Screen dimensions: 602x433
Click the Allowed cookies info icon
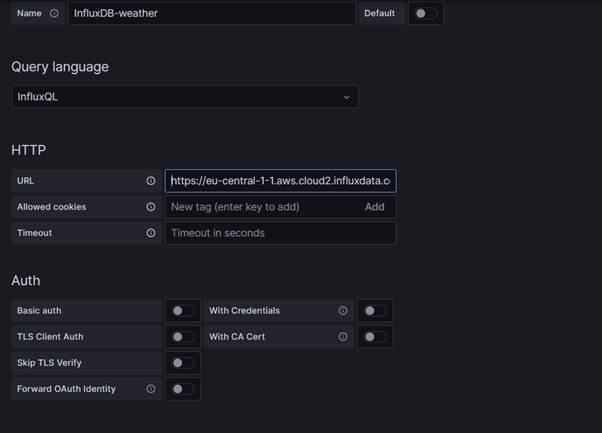click(151, 207)
